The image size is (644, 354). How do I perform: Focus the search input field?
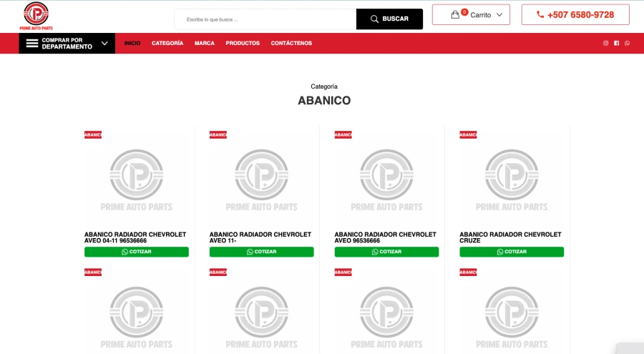pyautogui.click(x=265, y=19)
